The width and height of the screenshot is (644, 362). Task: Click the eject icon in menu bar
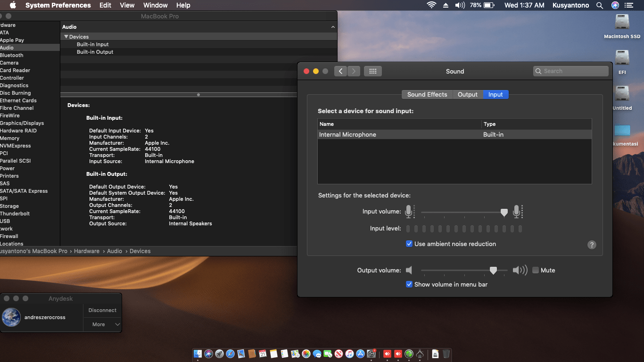click(446, 5)
